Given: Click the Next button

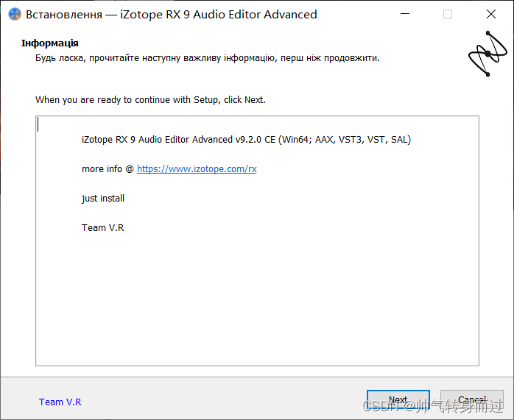Looking at the screenshot, I should coord(398,399).
